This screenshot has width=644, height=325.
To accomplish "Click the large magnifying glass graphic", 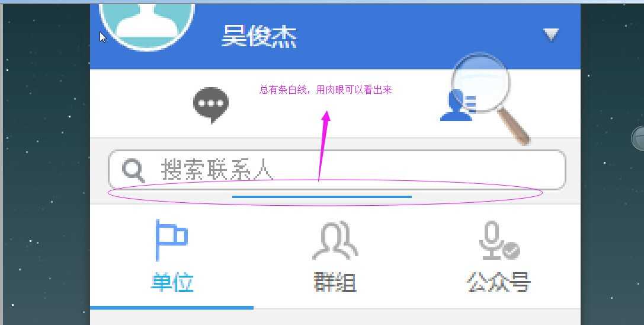I will click(489, 98).
